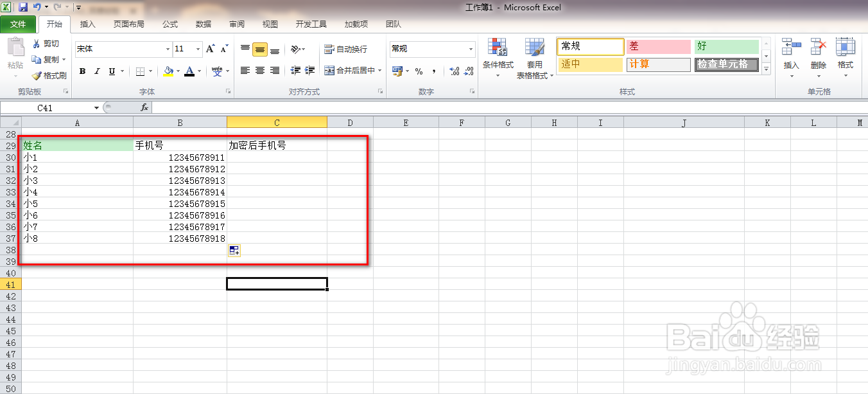Apply the 检查单元格 cell style

point(726,64)
